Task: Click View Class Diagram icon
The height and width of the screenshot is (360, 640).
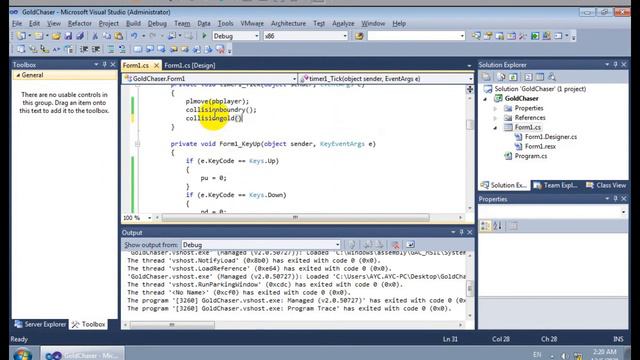Action: tap(552, 77)
